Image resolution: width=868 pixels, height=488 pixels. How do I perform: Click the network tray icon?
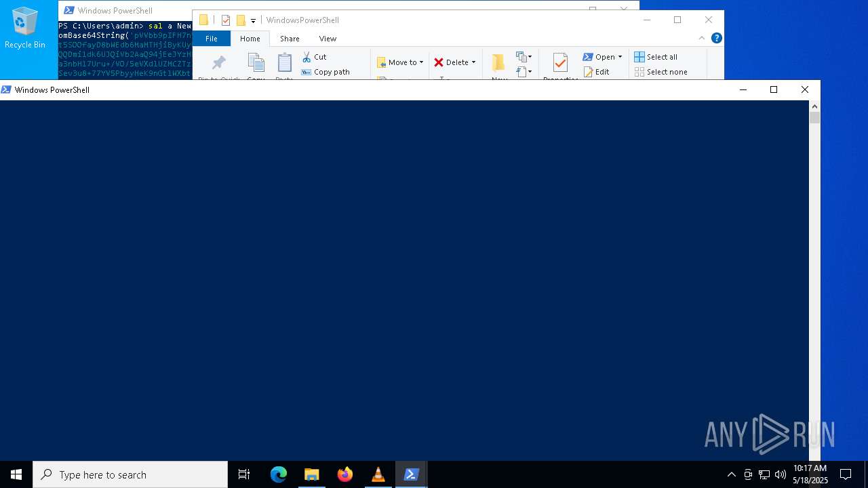click(x=764, y=474)
